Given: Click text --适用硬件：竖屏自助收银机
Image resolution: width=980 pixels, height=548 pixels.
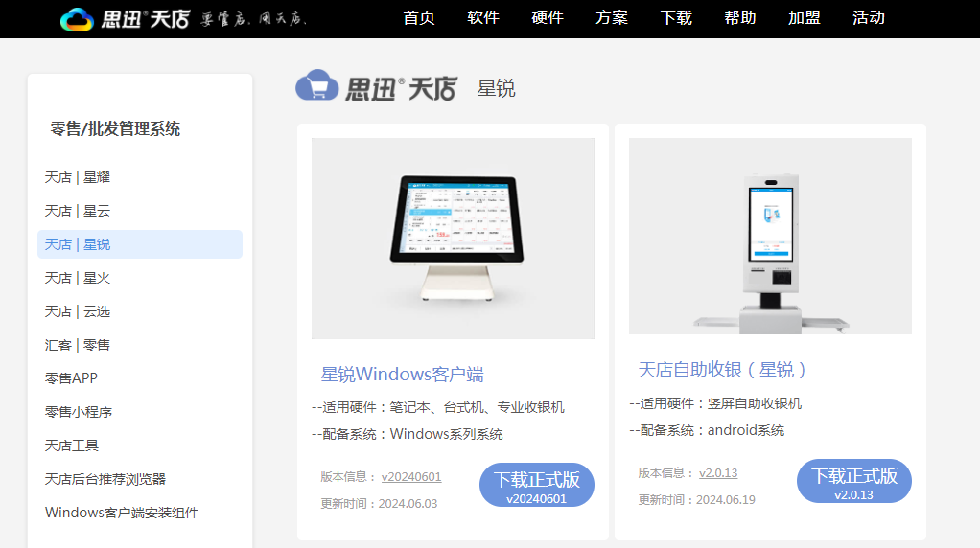Looking at the screenshot, I should [x=715, y=404].
